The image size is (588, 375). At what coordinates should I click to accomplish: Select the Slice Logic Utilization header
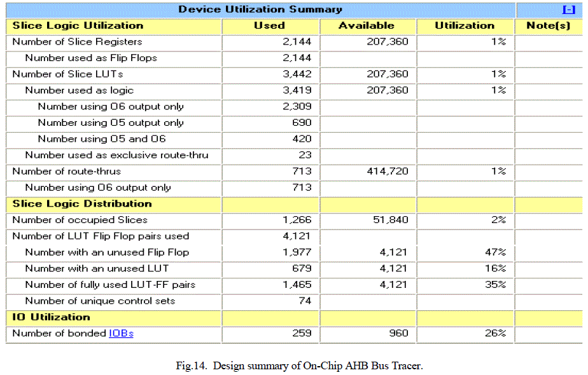point(78,25)
